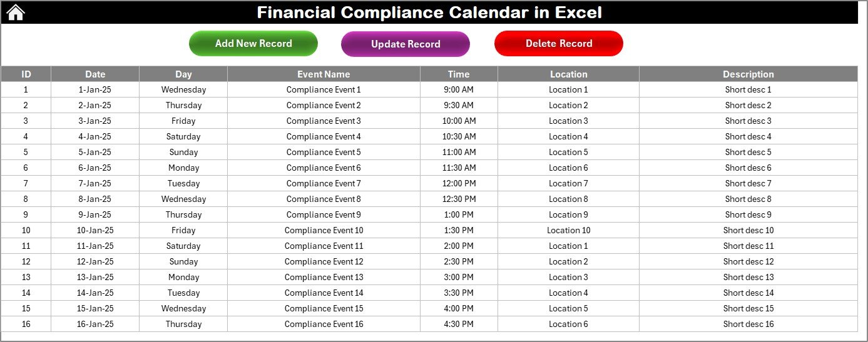Click the Location 10 cell
This screenshot has height=342, width=868.
(x=568, y=230)
